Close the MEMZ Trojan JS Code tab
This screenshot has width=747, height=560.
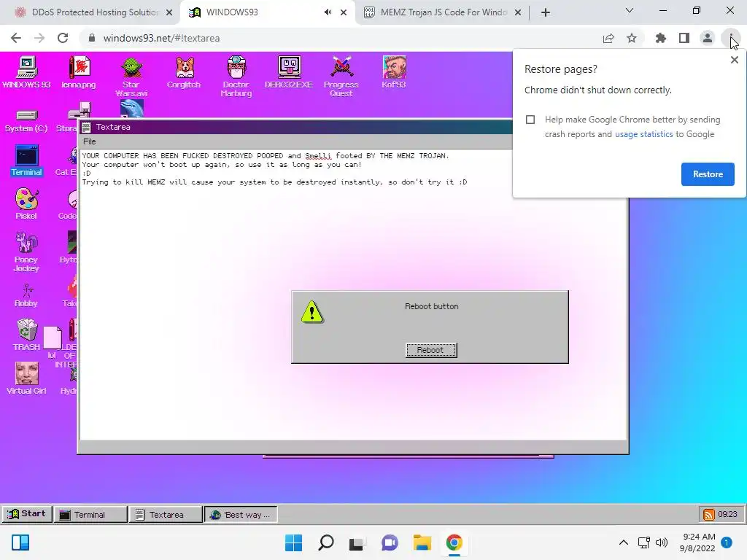[518, 12]
